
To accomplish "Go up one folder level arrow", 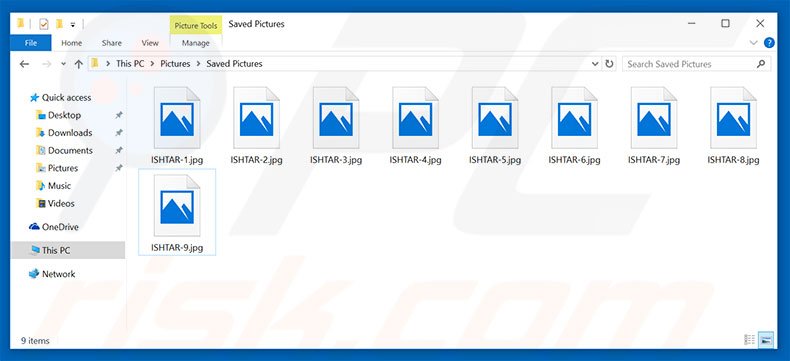I will 79,64.
